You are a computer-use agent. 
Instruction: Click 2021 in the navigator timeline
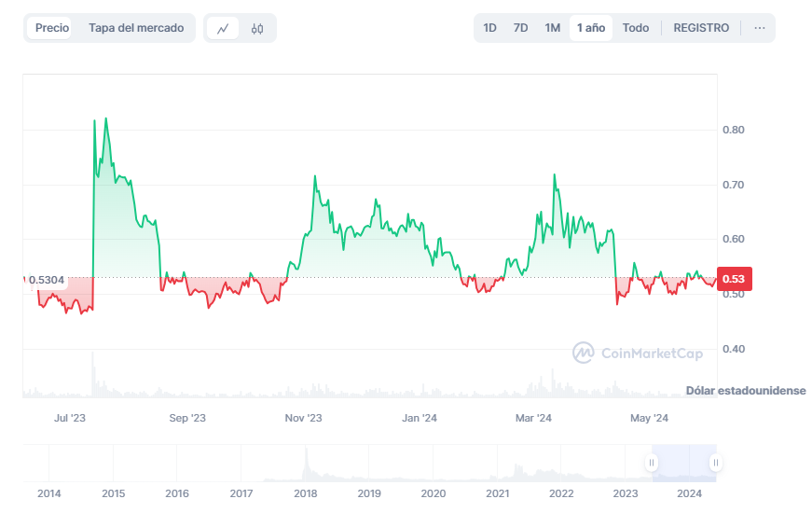pos(497,492)
